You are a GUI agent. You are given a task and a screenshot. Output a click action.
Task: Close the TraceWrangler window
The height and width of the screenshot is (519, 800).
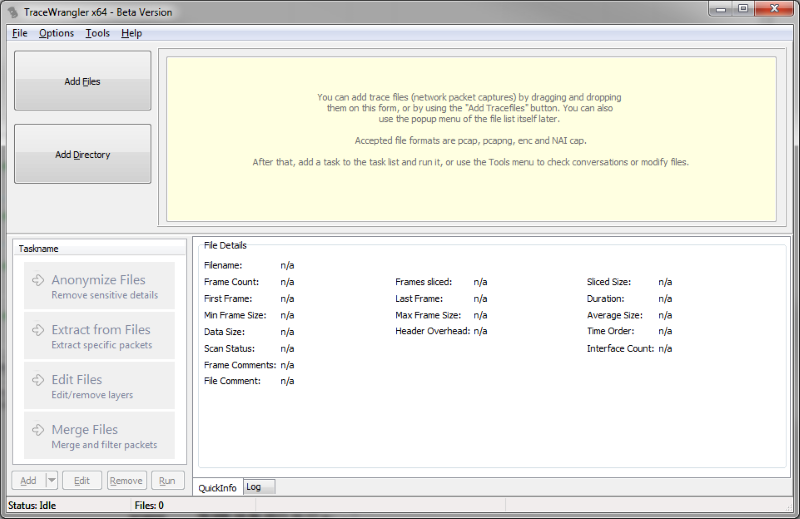tap(774, 9)
